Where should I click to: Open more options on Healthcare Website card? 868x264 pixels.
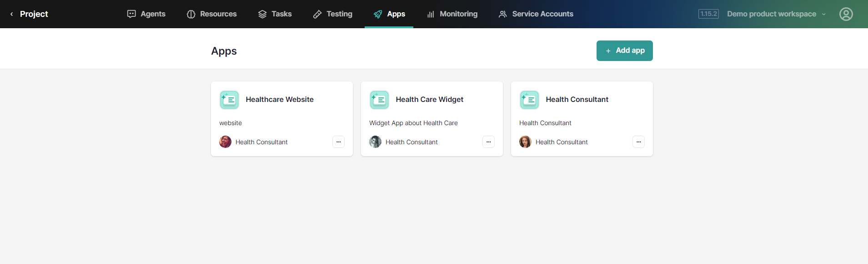pyautogui.click(x=338, y=142)
